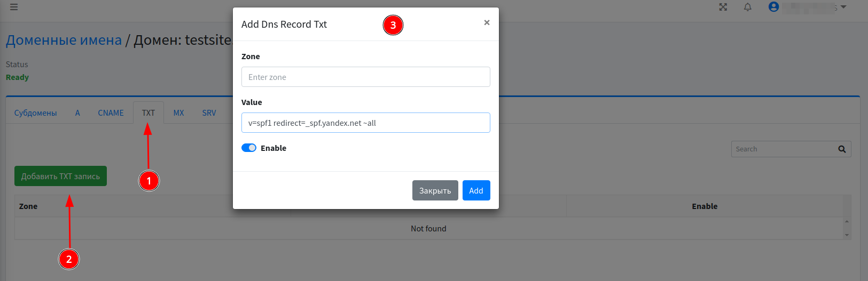Select the CNAME tab
Viewport: 868px width, 281px height.
[111, 113]
